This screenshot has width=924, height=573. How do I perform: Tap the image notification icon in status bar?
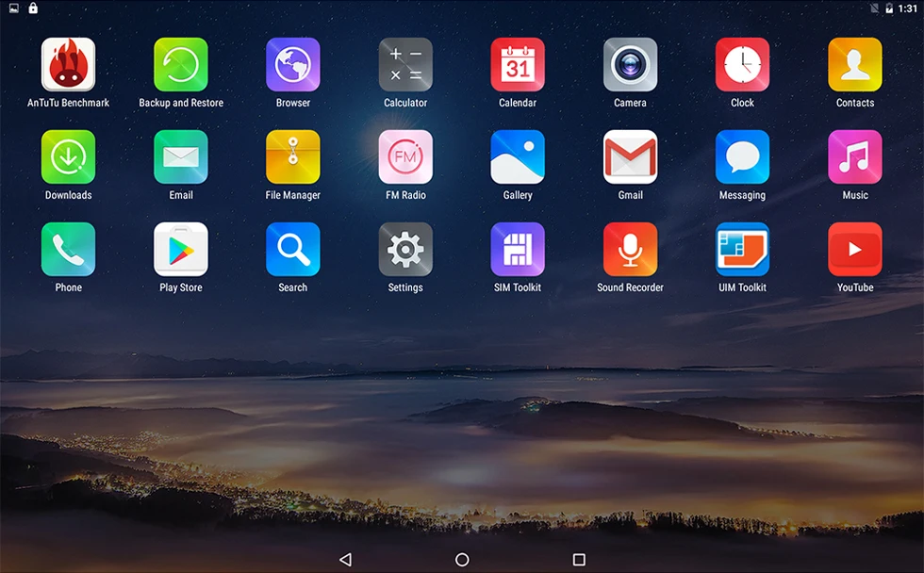13,8
